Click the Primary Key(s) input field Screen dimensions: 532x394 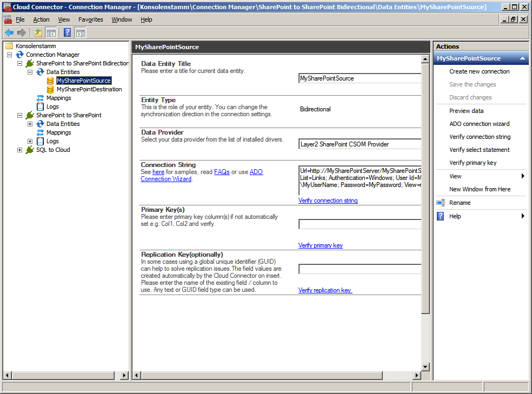click(360, 224)
